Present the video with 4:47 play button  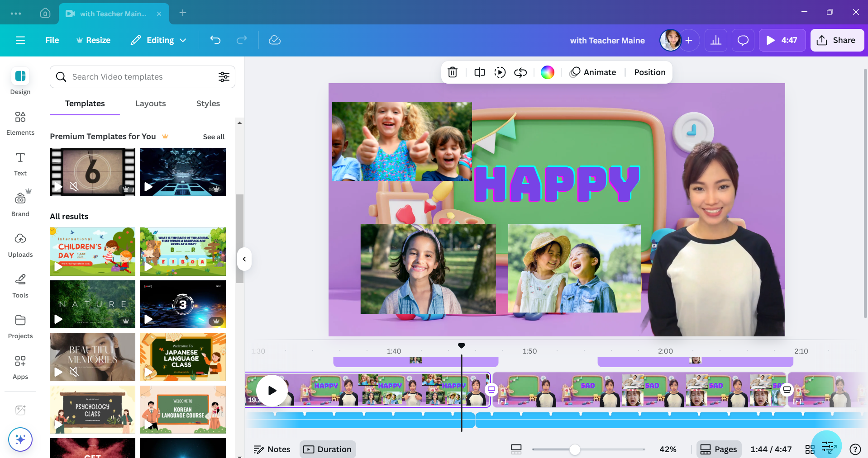pyautogui.click(x=782, y=40)
